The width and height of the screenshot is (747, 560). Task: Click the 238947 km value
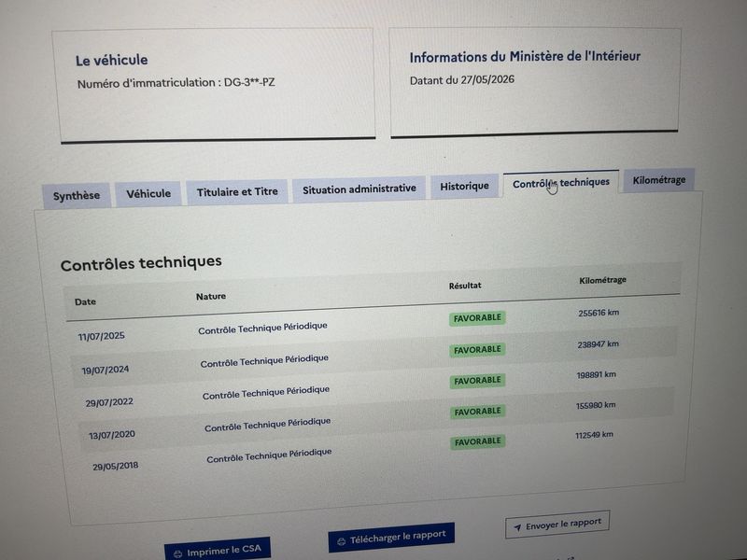598,343
